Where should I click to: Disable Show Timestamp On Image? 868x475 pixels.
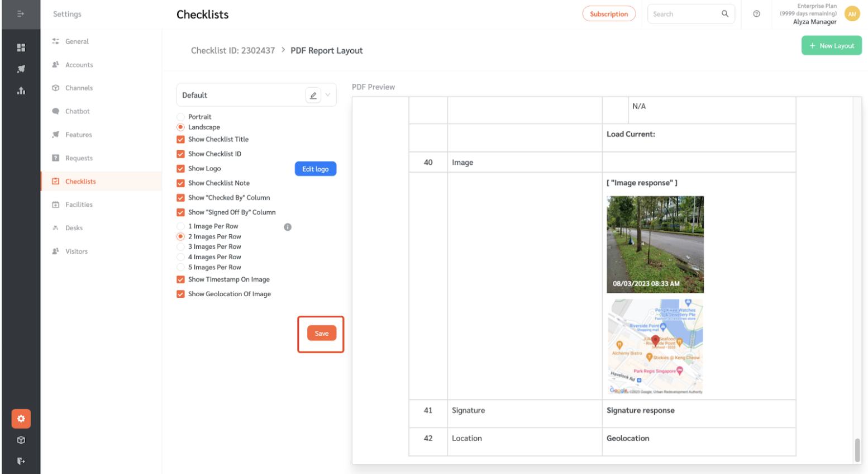point(181,279)
